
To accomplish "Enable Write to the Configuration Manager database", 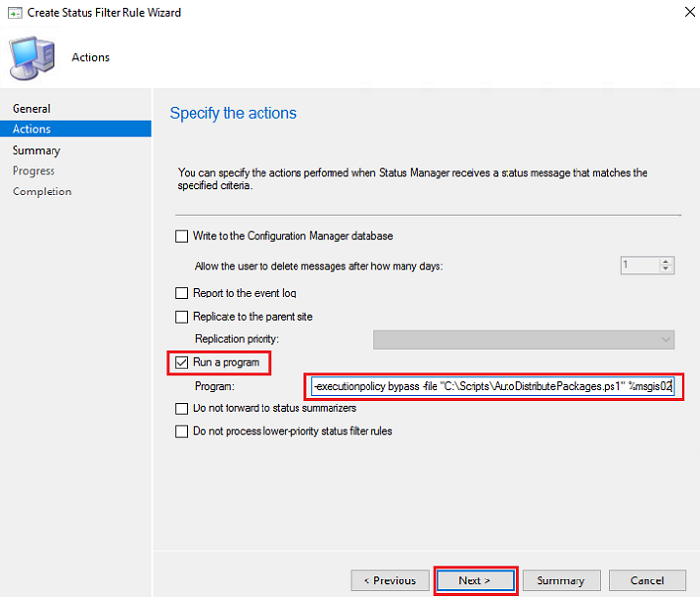I will [x=181, y=236].
